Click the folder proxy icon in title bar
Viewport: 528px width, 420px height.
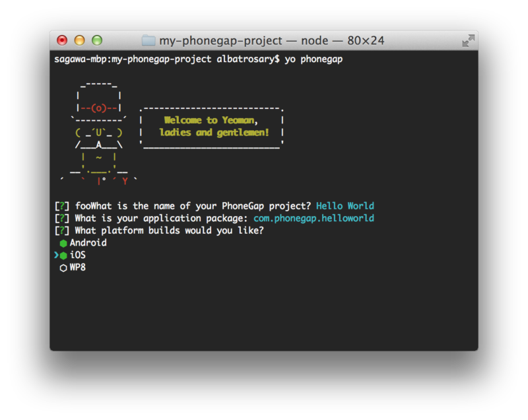coord(148,40)
